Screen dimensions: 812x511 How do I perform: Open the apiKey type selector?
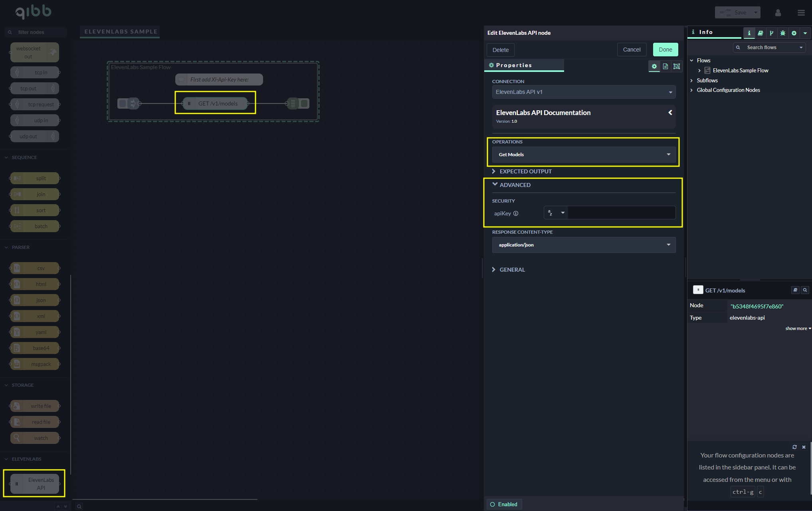tap(556, 213)
